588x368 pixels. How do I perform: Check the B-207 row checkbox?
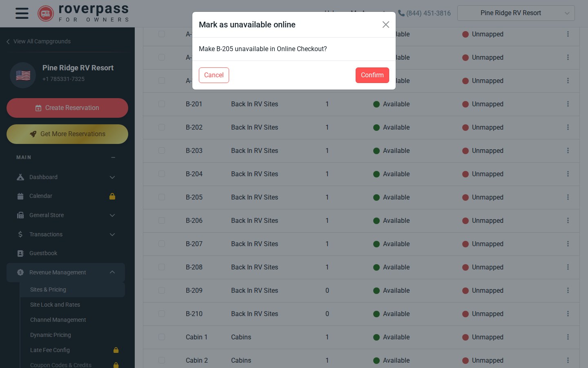(162, 244)
